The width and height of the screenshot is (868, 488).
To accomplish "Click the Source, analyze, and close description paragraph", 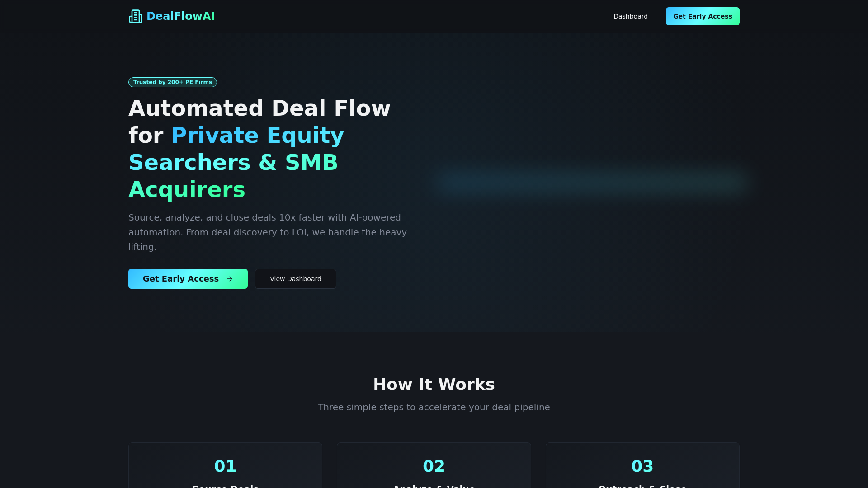I will coord(268,232).
